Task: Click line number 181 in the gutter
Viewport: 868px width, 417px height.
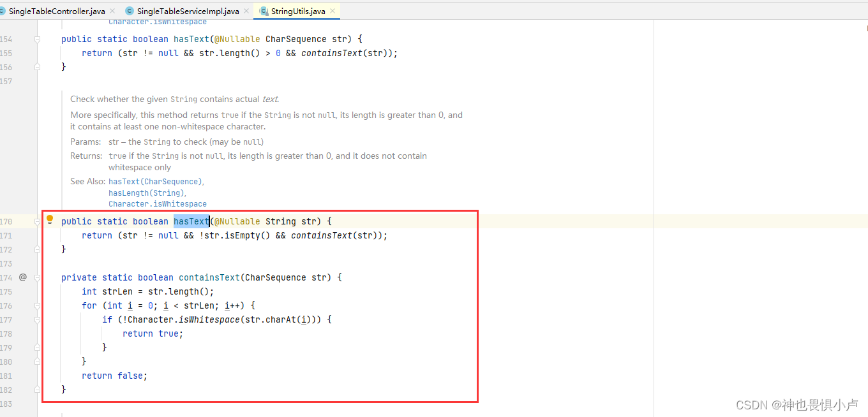Action: click(x=6, y=376)
